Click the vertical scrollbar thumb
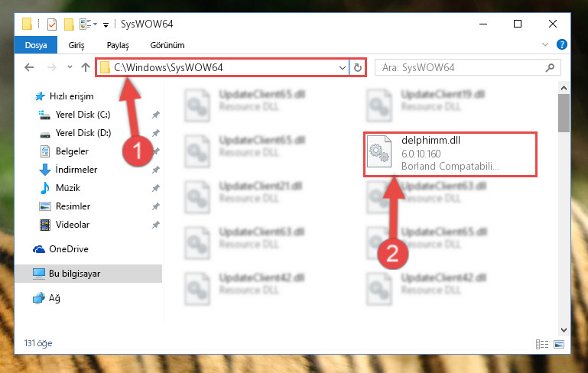Image resolution: width=588 pixels, height=373 pixels. coord(564,113)
